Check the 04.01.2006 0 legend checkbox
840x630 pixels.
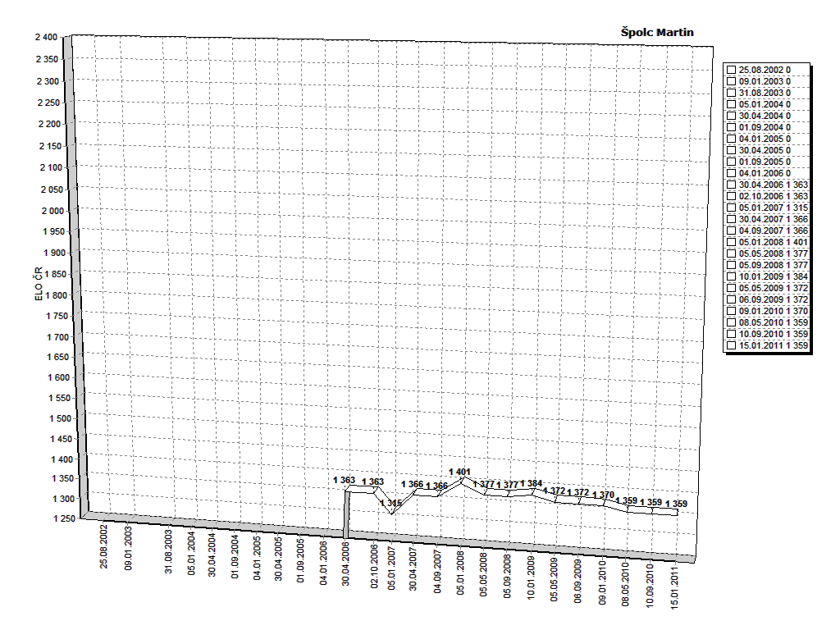coord(732,174)
